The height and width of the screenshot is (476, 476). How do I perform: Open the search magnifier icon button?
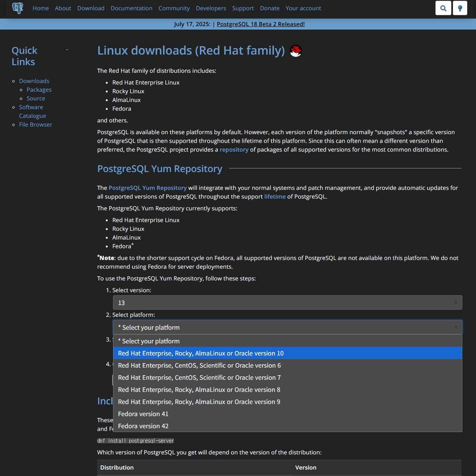coord(443,8)
